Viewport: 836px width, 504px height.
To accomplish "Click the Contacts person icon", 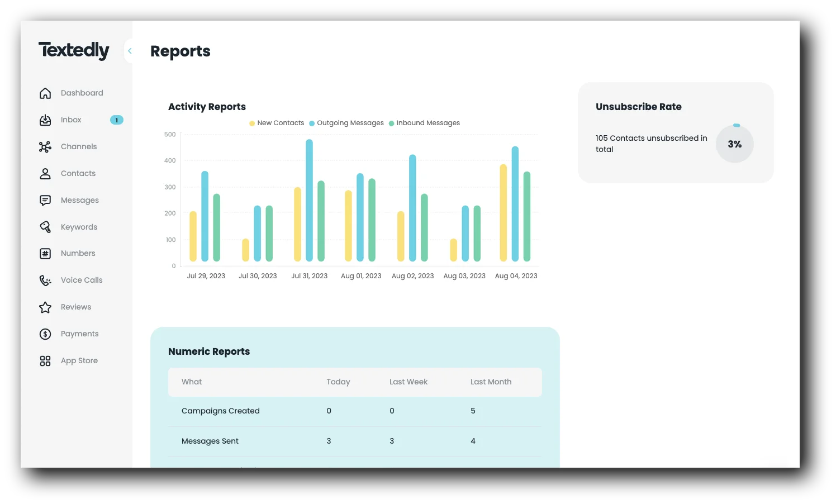I will click(x=45, y=174).
